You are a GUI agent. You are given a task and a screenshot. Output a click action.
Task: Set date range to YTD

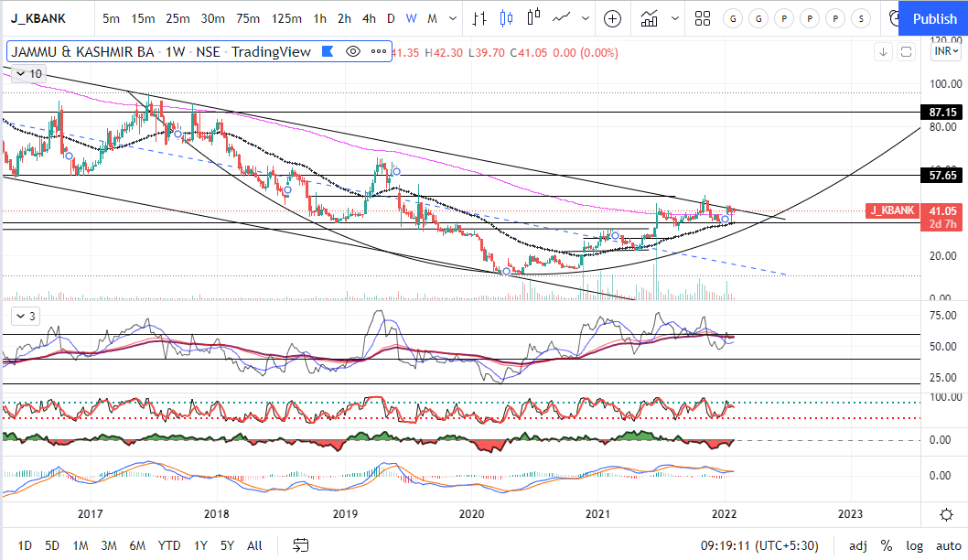pyautogui.click(x=168, y=545)
